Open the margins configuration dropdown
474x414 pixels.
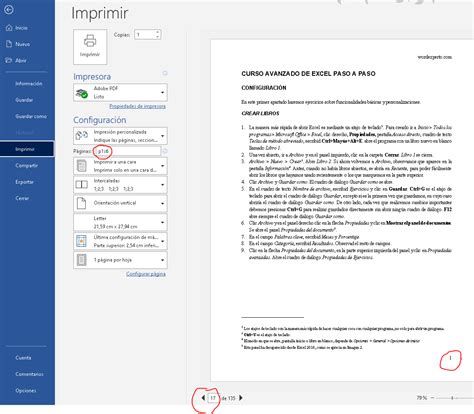(x=120, y=241)
